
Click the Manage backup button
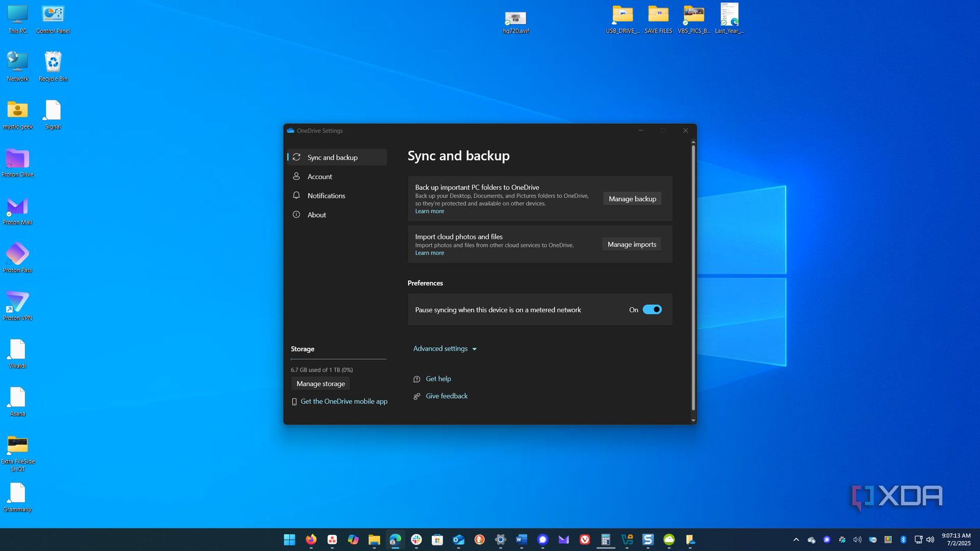[632, 199]
